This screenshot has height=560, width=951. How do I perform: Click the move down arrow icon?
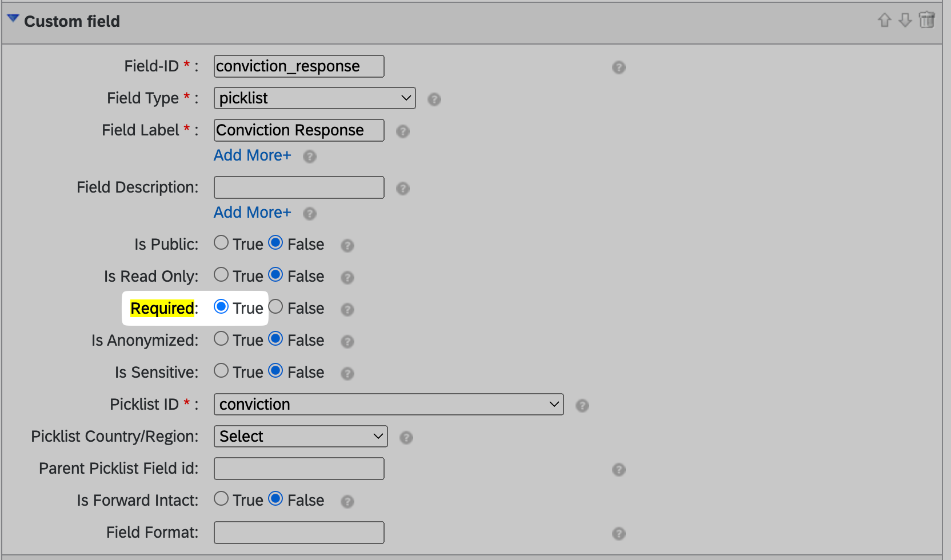tap(905, 21)
